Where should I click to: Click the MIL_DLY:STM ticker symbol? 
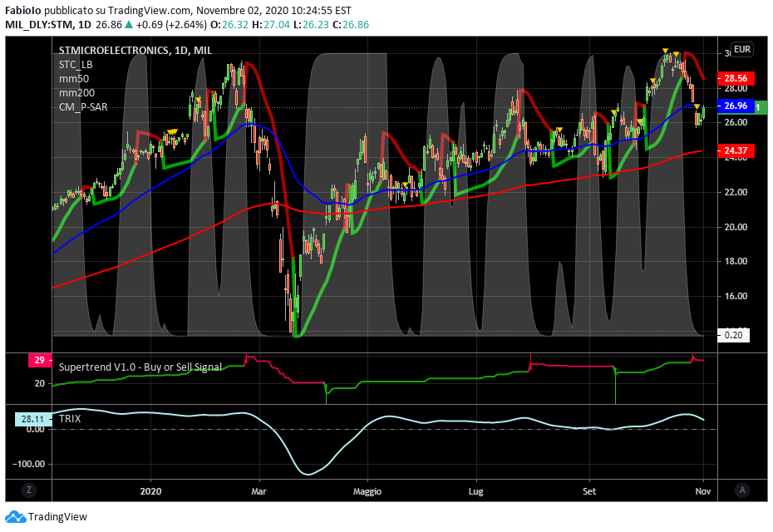(x=39, y=25)
